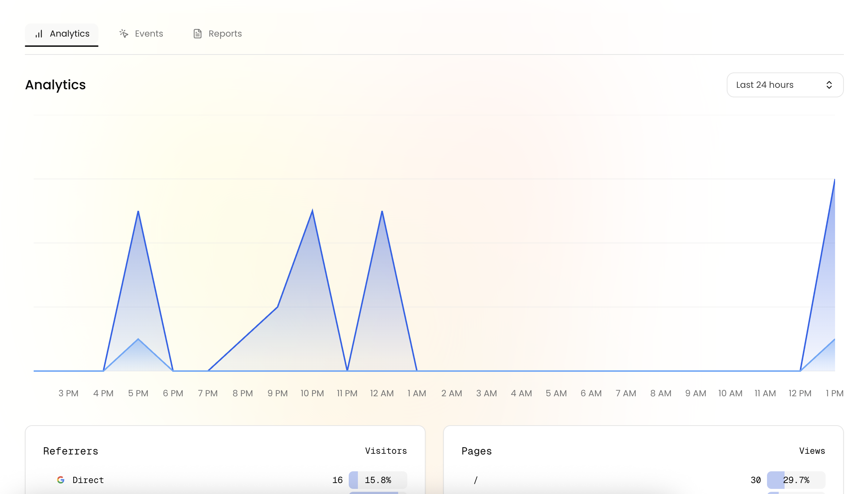Image resolution: width=868 pixels, height=494 pixels.
Task: Click the cursor sparkle icon beside Events
Action: [x=123, y=33]
